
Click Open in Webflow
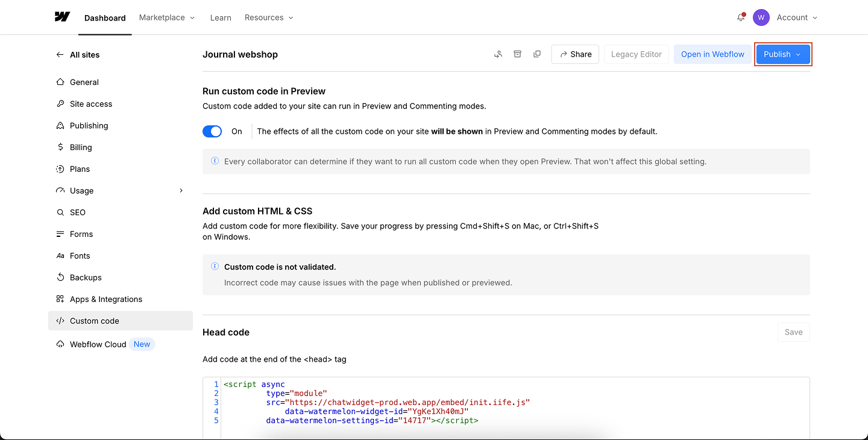click(x=712, y=54)
